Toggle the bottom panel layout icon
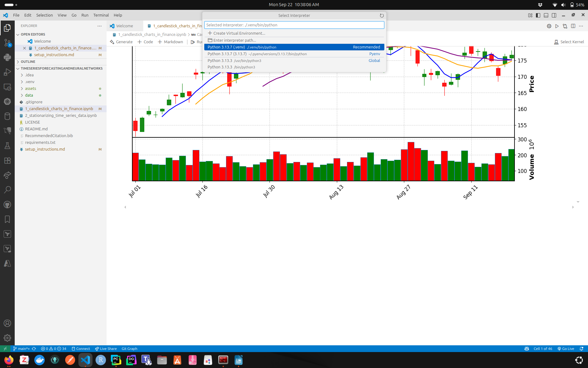Screen dimensions: 588x368 (546, 15)
